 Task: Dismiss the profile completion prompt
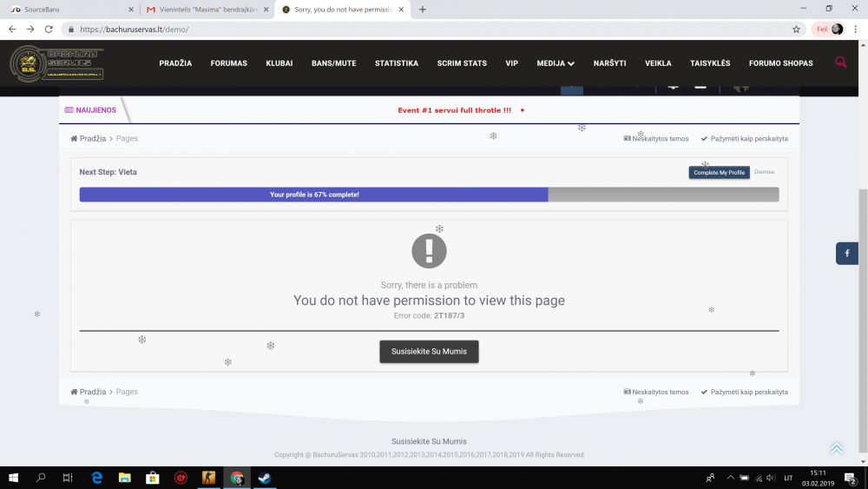[x=764, y=172]
